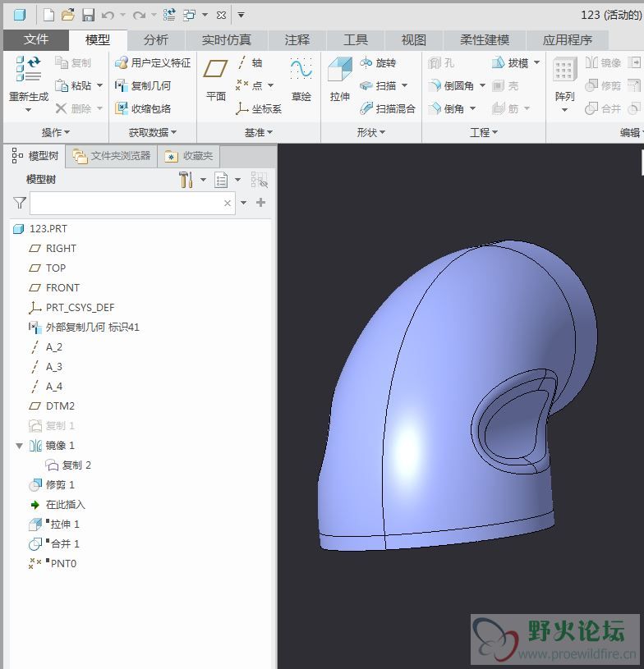Select the Axis (轴) datum tool
This screenshot has height=669, width=644.
[x=250, y=62]
